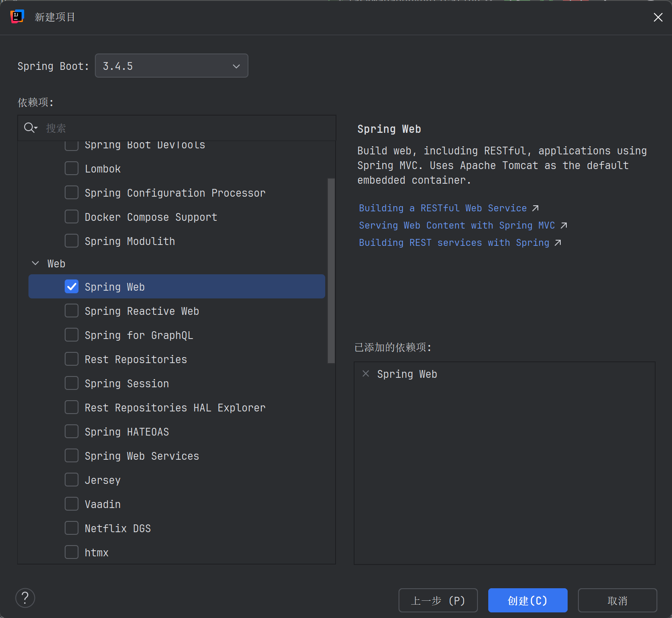Image resolution: width=672 pixels, height=618 pixels.
Task: Click the Spring Web Services label
Action: click(x=142, y=456)
